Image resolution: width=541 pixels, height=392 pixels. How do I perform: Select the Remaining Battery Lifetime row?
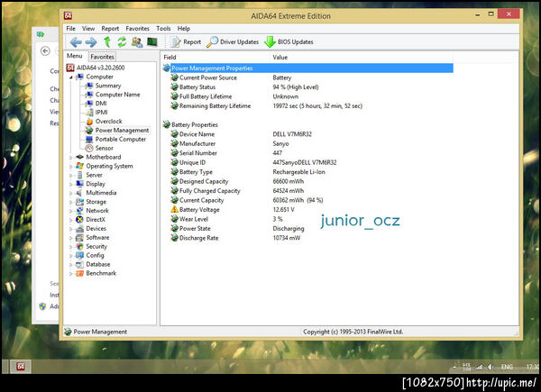(307, 106)
